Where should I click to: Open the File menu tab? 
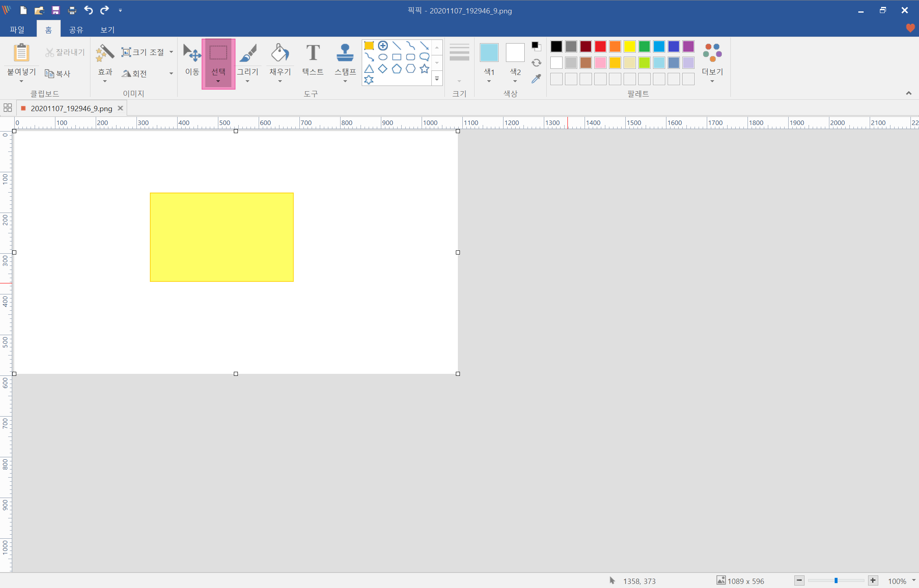(17, 30)
